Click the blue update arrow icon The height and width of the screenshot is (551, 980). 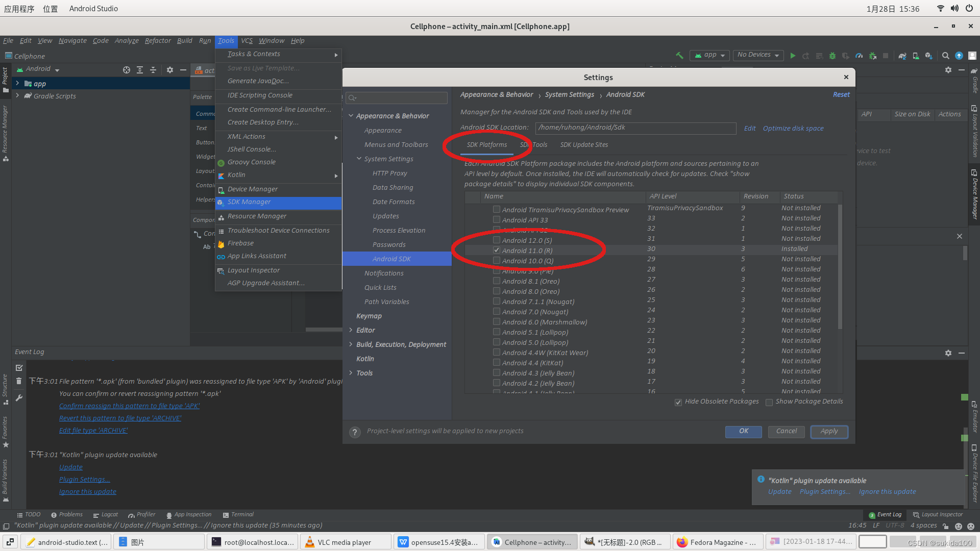click(x=959, y=56)
